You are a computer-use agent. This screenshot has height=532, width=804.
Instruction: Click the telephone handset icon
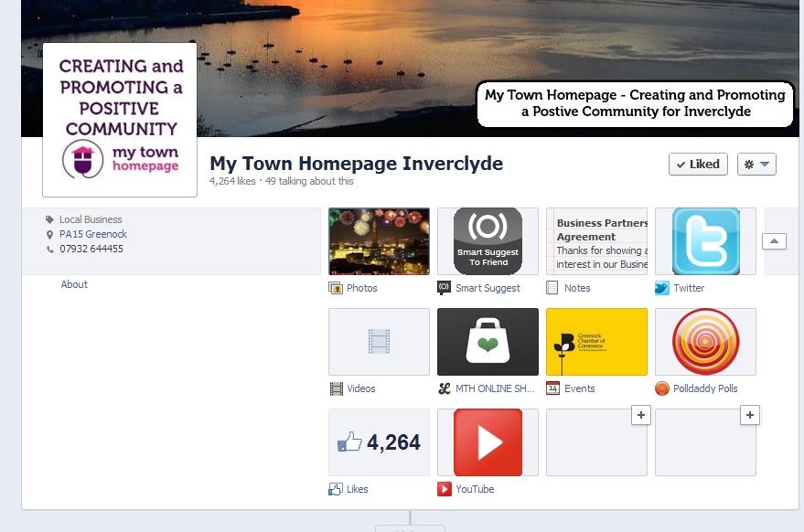click(49, 249)
